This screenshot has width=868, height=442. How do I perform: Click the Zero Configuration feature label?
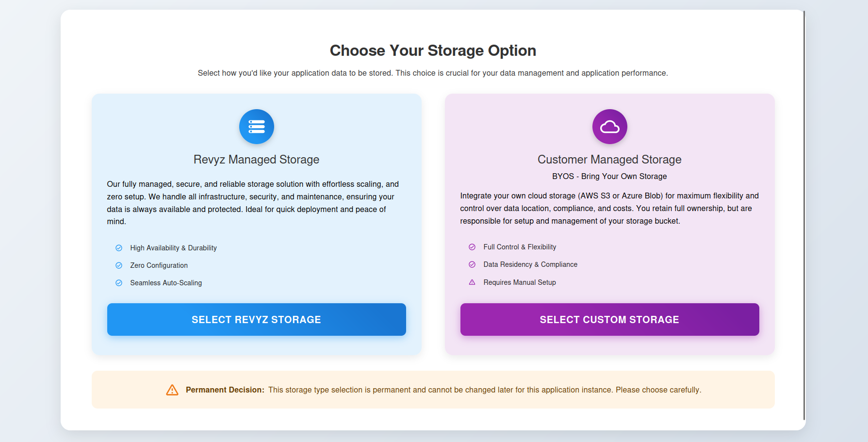click(x=159, y=265)
